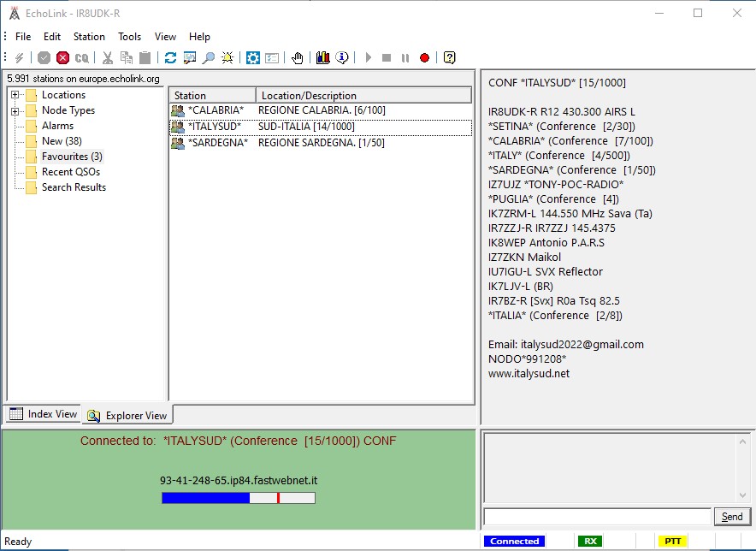This screenshot has height=551, width=756.
Task: Open Setup with the blue gear icon
Action: pos(252,58)
